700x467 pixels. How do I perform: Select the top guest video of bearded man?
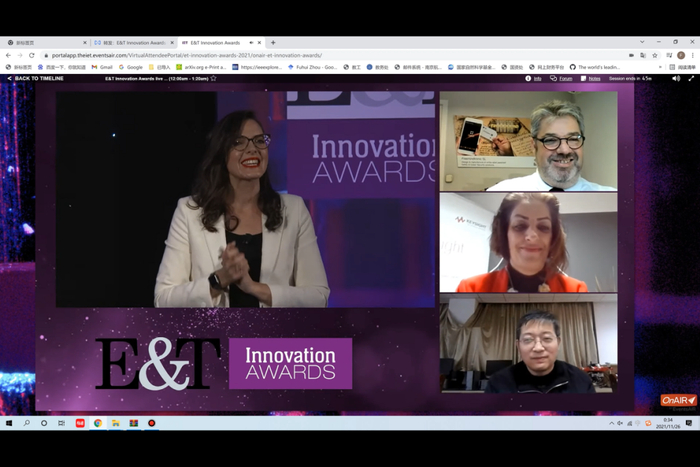point(529,141)
